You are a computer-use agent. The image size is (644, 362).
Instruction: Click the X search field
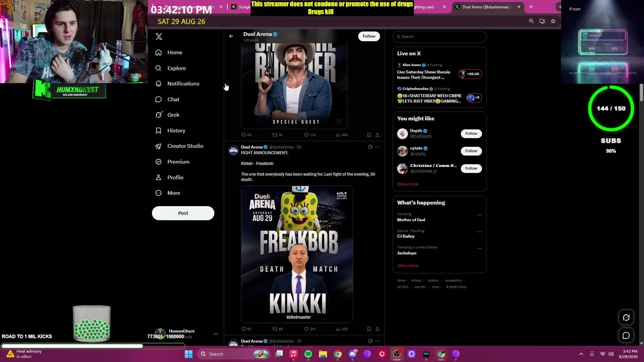440,37
